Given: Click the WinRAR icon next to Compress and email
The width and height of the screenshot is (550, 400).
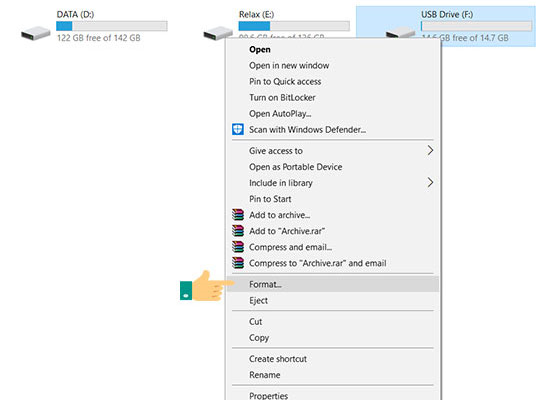Looking at the screenshot, I should coord(238,247).
